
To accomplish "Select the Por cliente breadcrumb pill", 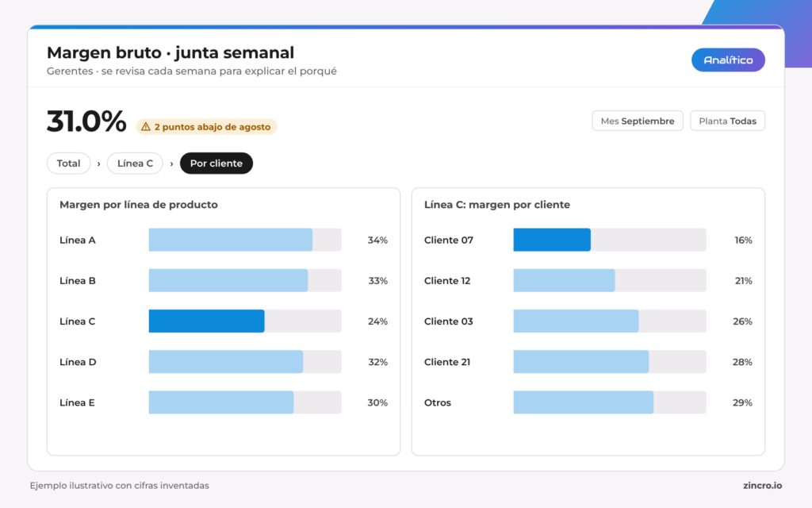I will coord(216,164).
